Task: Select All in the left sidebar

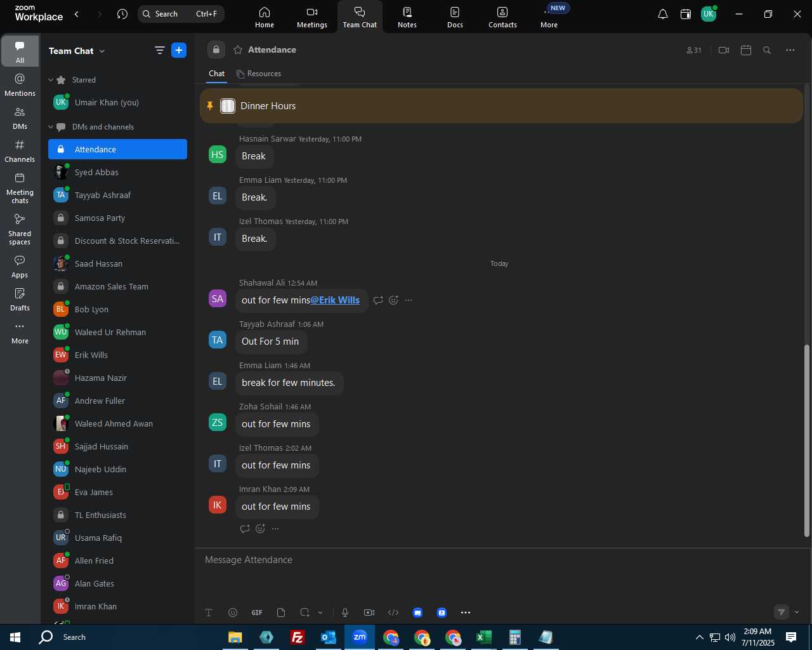Action: click(20, 51)
